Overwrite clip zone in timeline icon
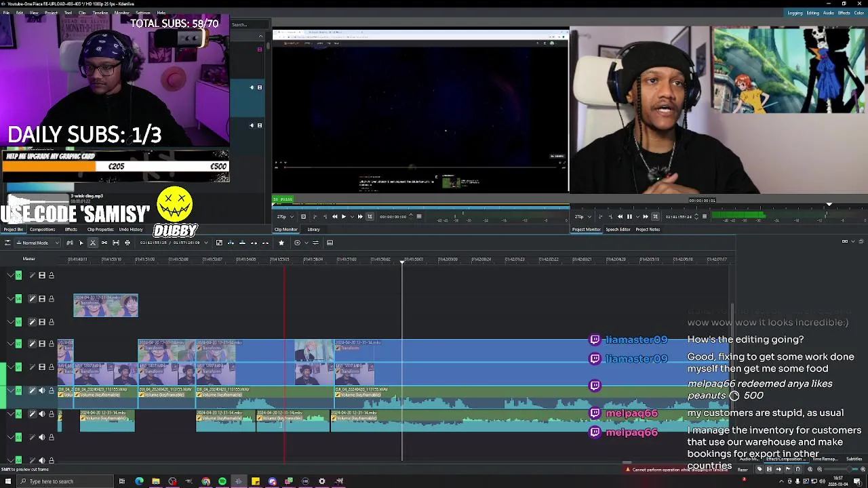The width and height of the screenshot is (868, 488). coord(242,243)
